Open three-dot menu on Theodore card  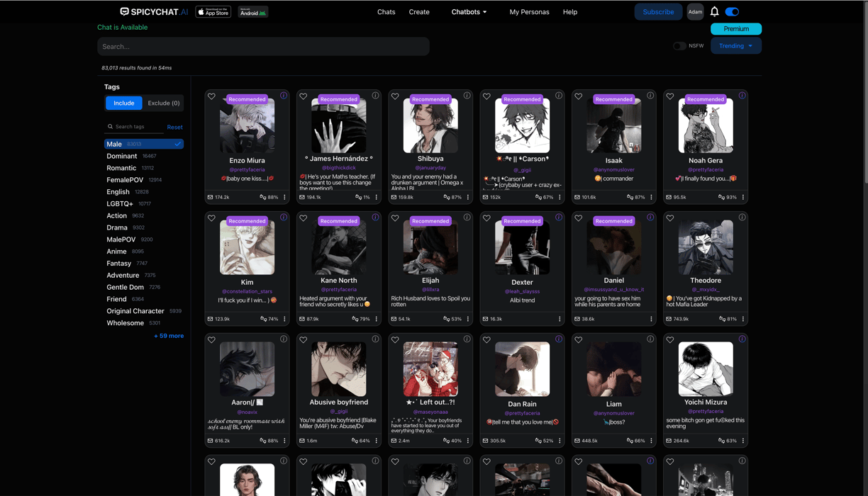click(743, 319)
